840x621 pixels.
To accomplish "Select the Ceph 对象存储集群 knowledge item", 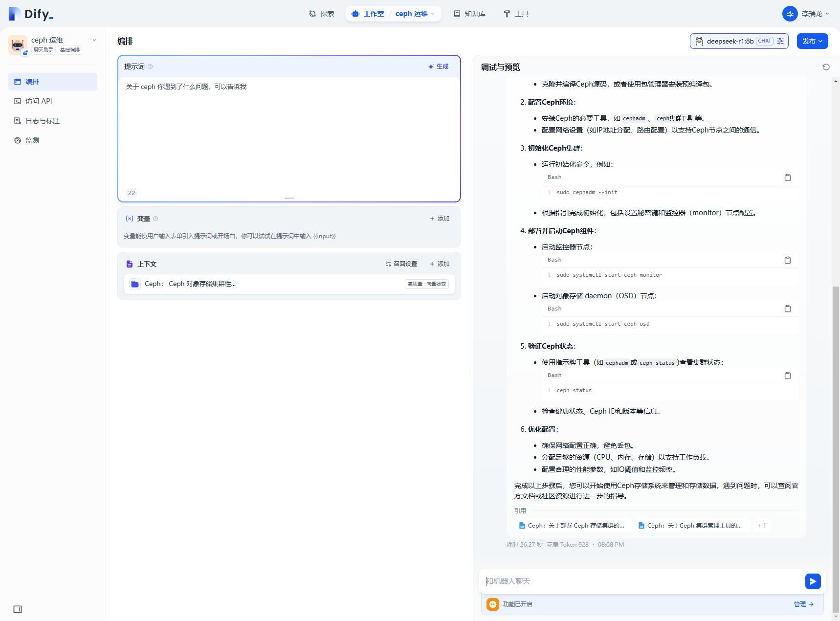I will click(289, 284).
